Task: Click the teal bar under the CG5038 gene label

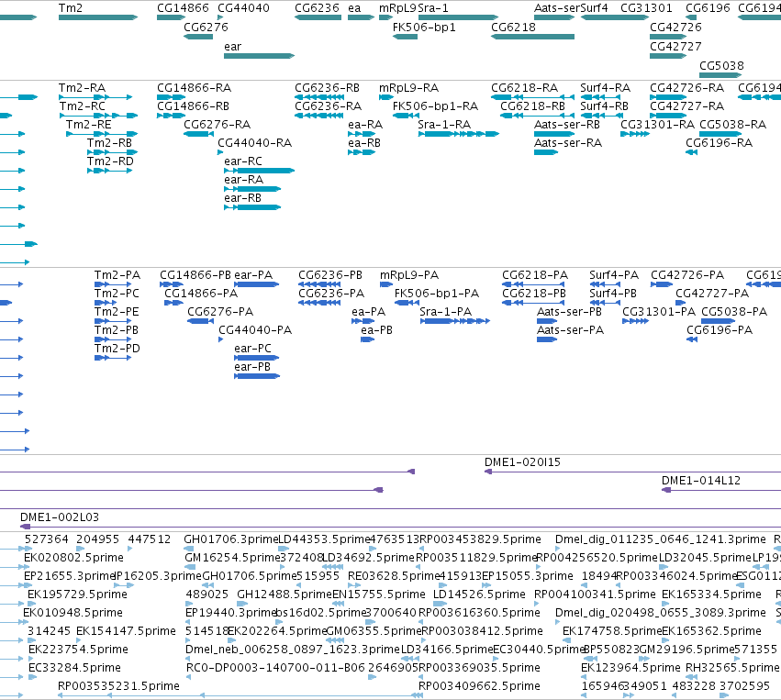Action: coord(720,75)
